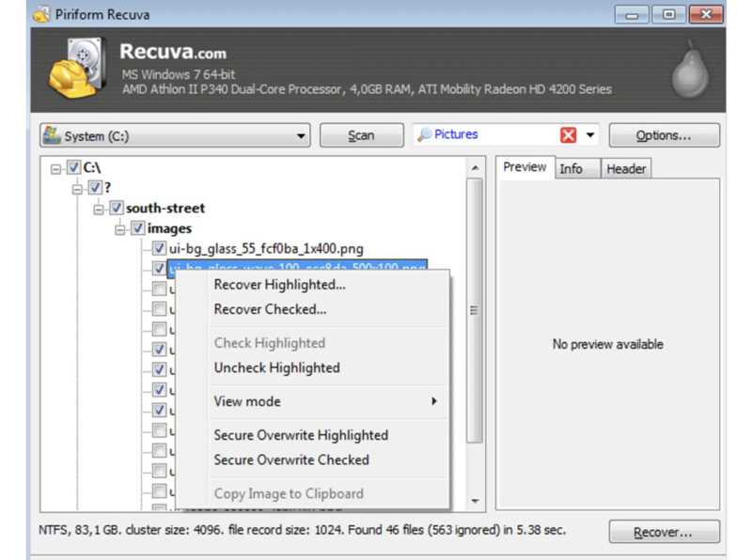This screenshot has height=560, width=752.
Task: Open the Options dialog
Action: tap(664, 135)
